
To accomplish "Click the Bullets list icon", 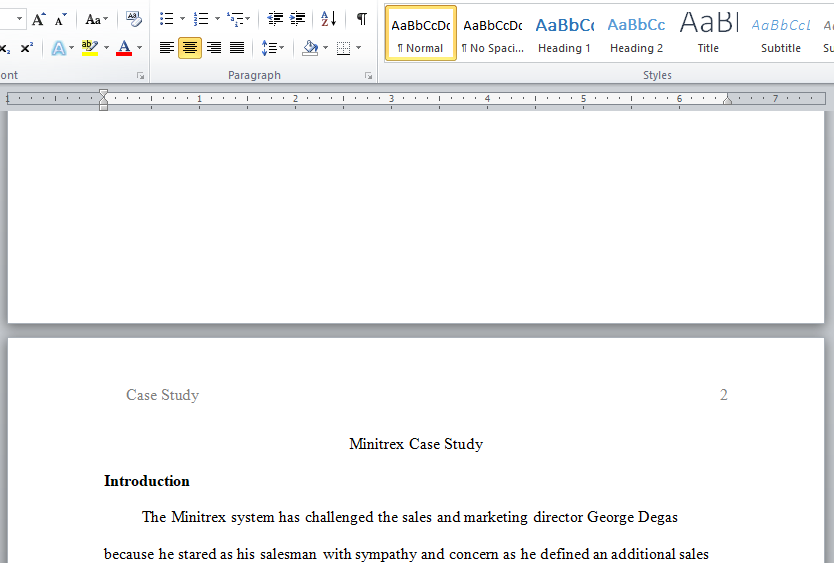I will (x=166, y=20).
